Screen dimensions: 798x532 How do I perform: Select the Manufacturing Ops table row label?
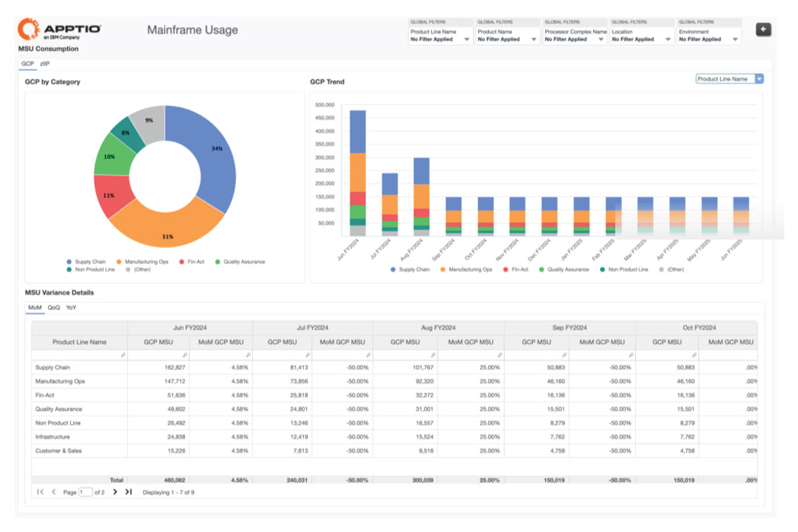60,381
